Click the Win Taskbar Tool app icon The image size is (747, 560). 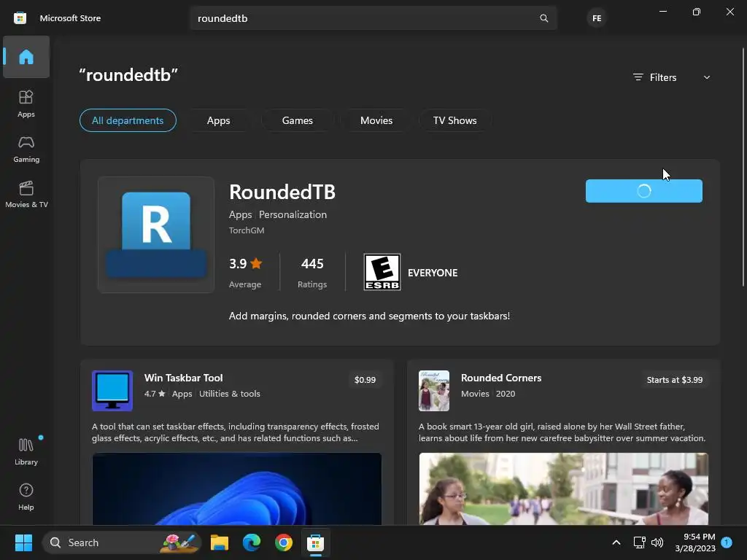(x=112, y=391)
